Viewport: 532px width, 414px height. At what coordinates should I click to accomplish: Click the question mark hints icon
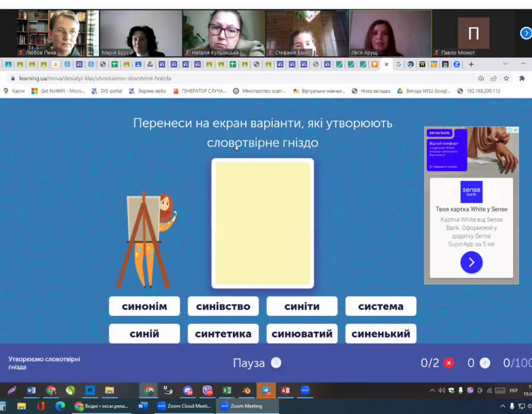485,363
